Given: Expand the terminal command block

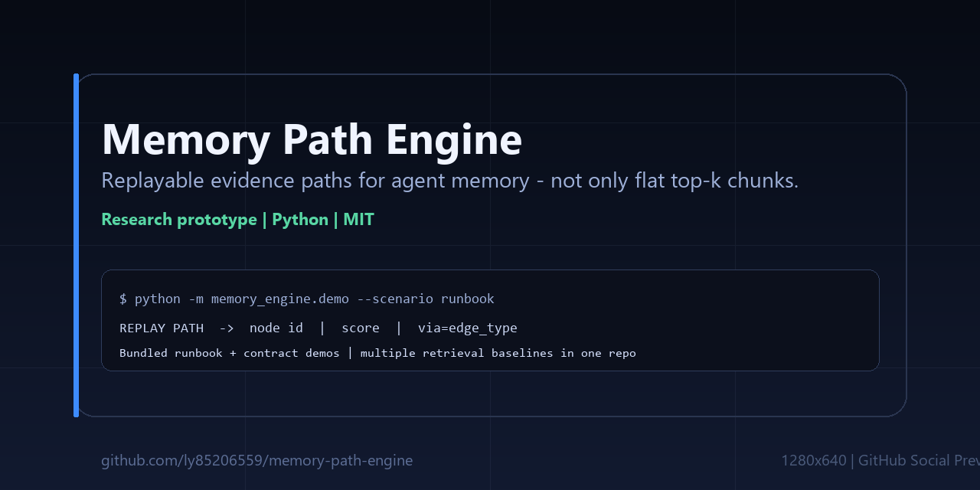Looking at the screenshot, I should pos(490,320).
